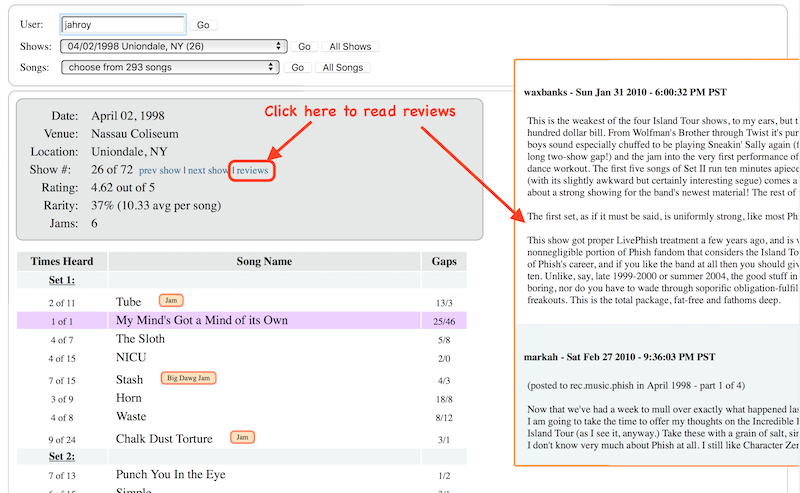Click the User name input field
This screenshot has height=493, width=800.
pos(122,25)
